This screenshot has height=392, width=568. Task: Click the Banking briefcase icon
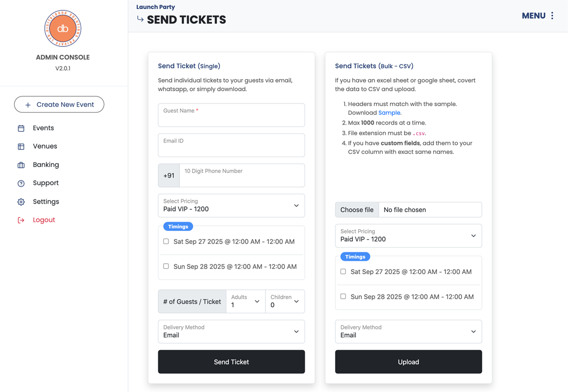click(21, 165)
